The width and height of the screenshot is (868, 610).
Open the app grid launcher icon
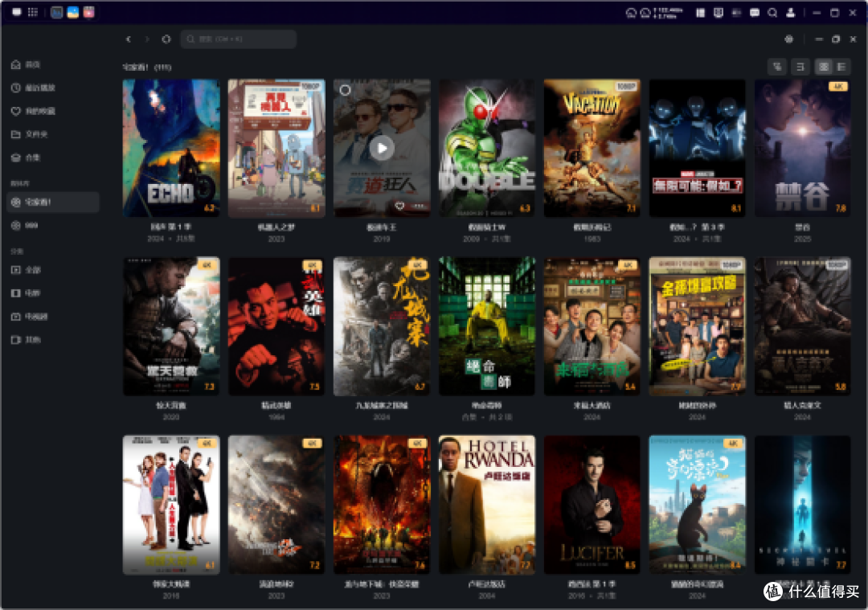click(33, 12)
